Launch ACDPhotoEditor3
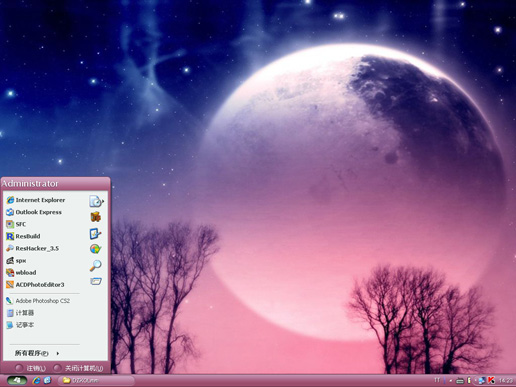The image size is (516, 387). (x=35, y=285)
